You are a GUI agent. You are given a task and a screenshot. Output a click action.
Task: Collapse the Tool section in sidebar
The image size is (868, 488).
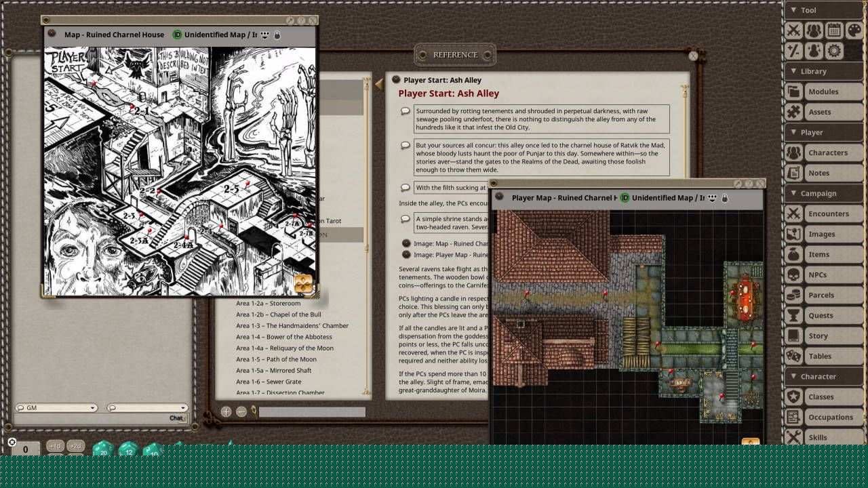825,10
